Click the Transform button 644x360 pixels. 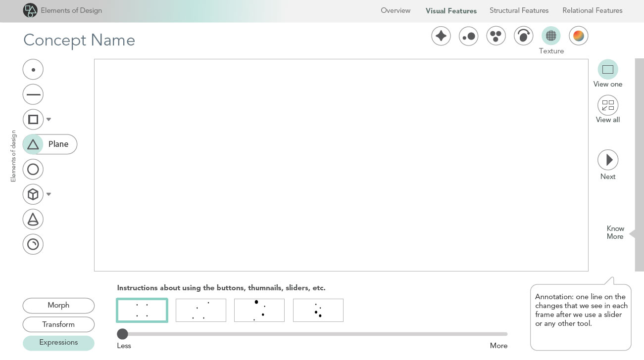[x=58, y=324]
